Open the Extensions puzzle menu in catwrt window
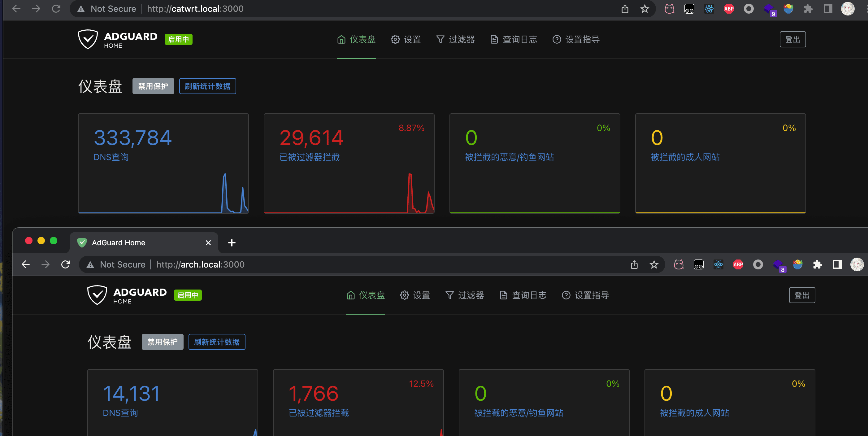Viewport: 868px width, 436px height. 808,9
